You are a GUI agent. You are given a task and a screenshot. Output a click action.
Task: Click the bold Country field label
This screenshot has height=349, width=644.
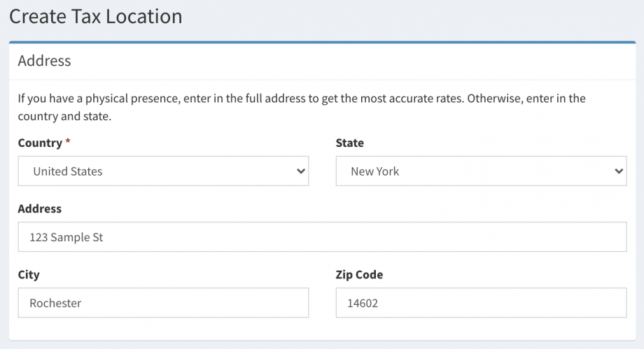[x=40, y=143]
